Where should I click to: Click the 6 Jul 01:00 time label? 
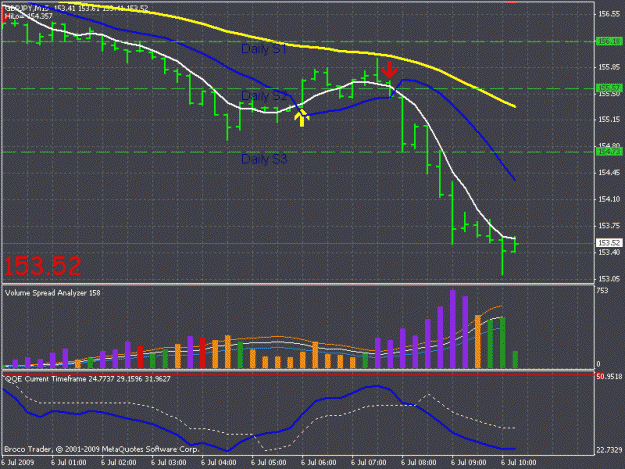pos(69,463)
